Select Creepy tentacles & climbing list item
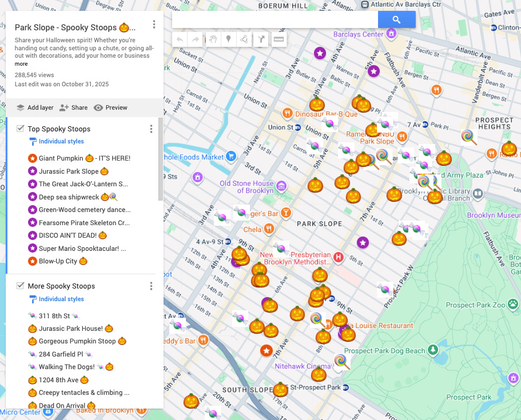Screen dimensions: 521x420 [79, 393]
